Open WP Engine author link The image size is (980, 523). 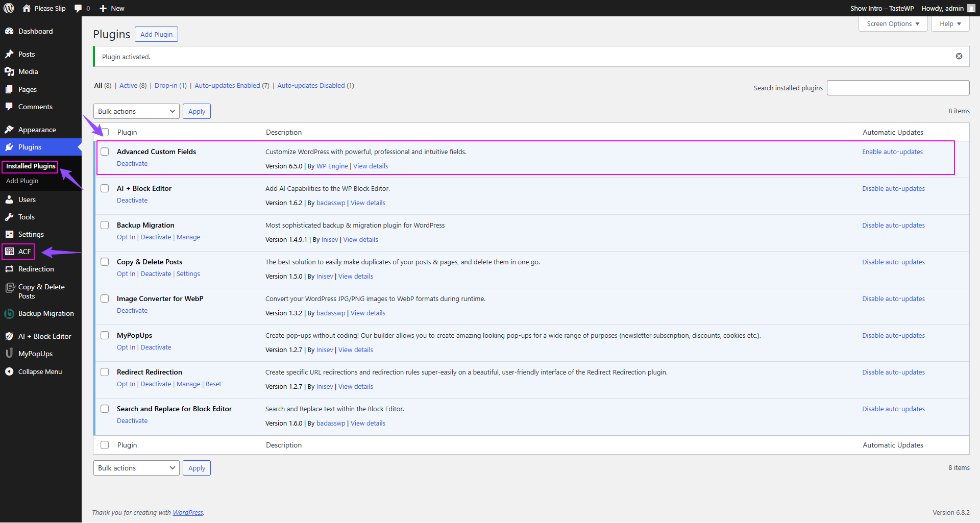332,166
